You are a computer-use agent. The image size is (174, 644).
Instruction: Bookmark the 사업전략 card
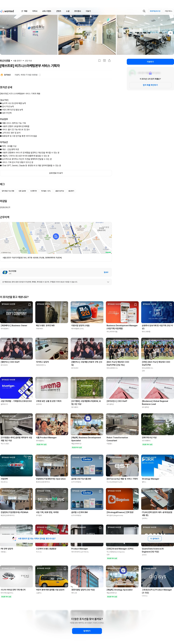pos(30,458)
